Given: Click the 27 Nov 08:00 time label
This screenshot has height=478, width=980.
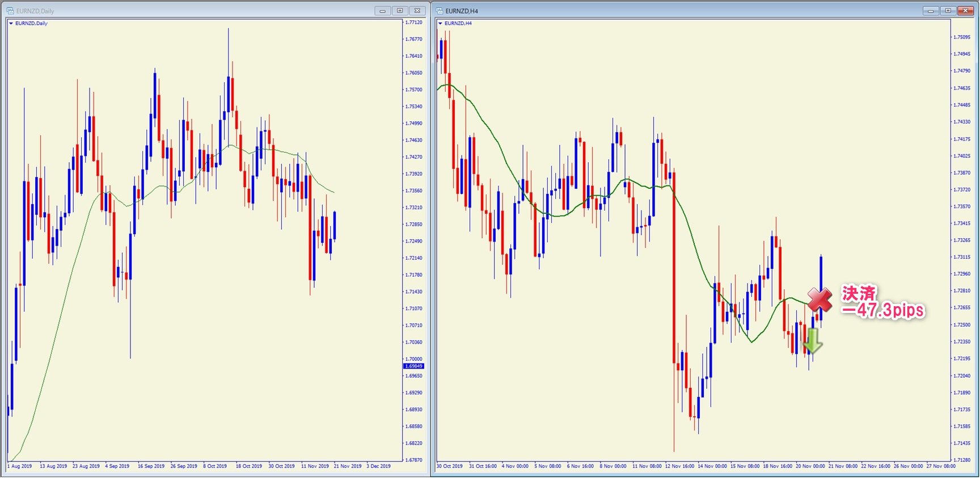Looking at the screenshot, I should [941, 466].
